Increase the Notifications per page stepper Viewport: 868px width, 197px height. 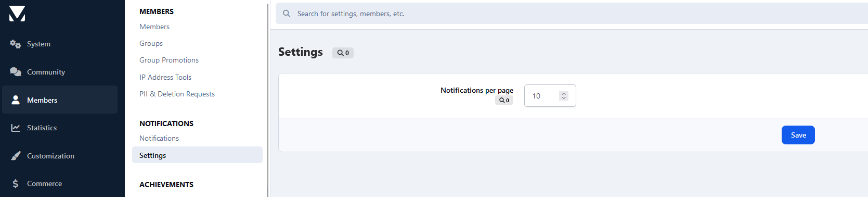(x=564, y=94)
